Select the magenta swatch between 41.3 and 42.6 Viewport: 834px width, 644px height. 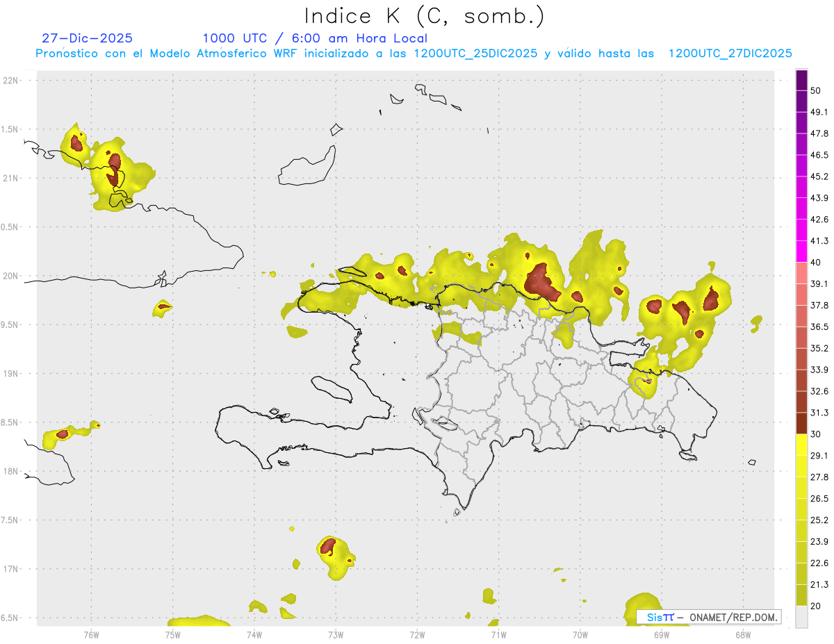(802, 231)
